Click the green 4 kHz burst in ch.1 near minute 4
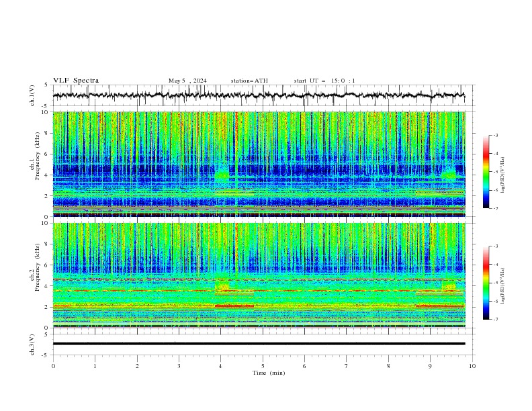The image size is (532, 411). pyautogui.click(x=222, y=175)
